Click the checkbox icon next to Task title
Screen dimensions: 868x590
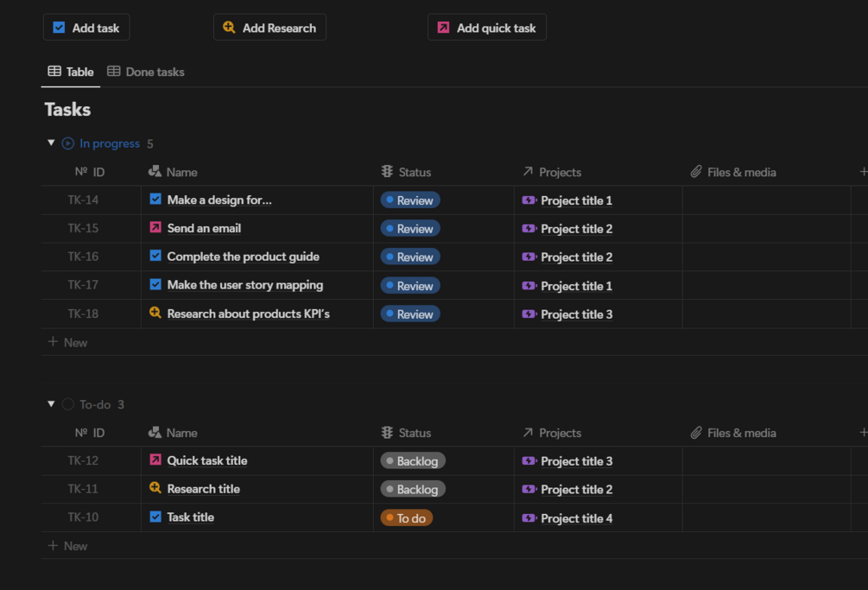tap(155, 517)
